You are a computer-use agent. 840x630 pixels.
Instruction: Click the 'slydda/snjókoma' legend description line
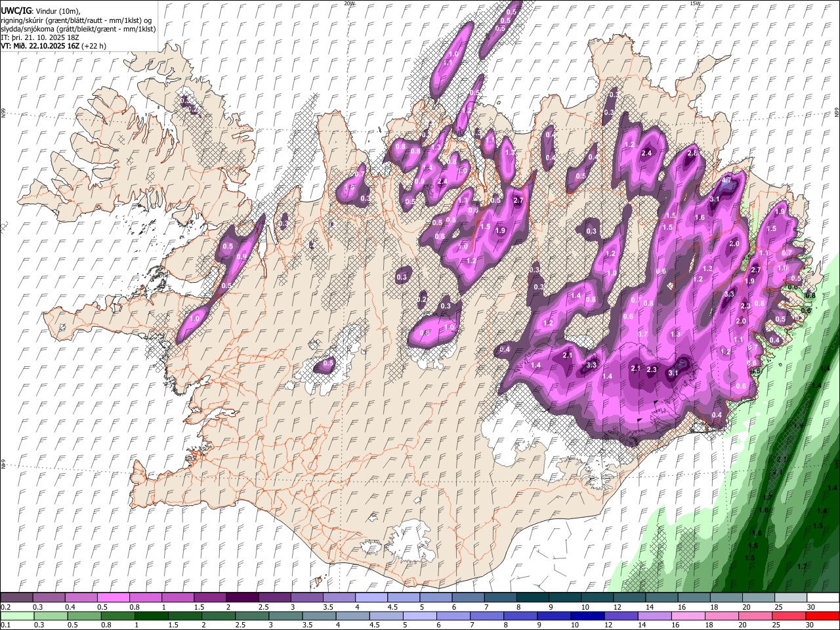[78, 30]
